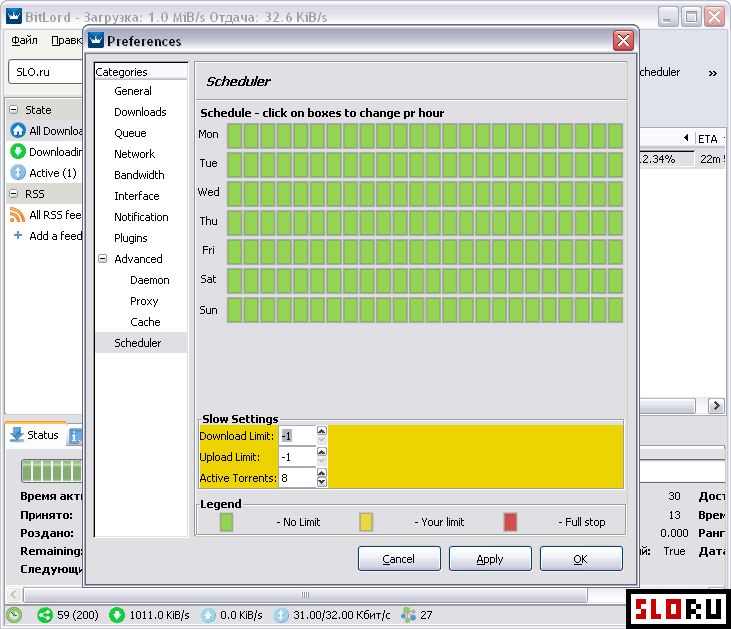The width and height of the screenshot is (731, 629).
Task: Click the plus icon to add a feed
Action: coord(18,235)
